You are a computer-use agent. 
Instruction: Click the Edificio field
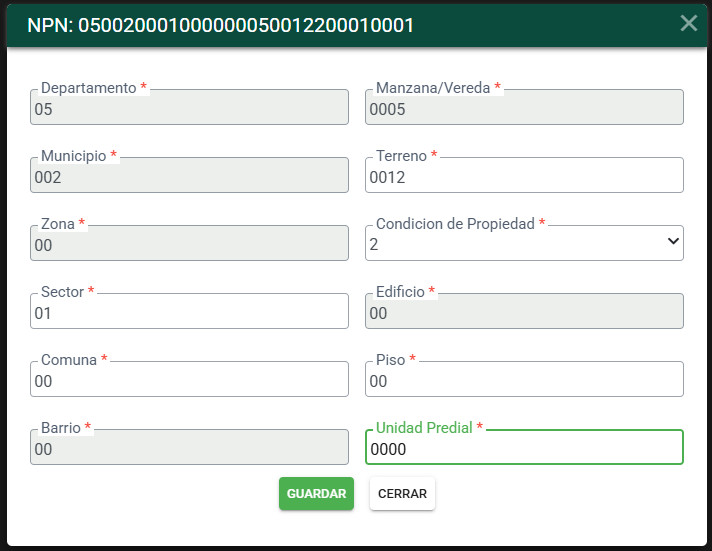click(x=524, y=311)
